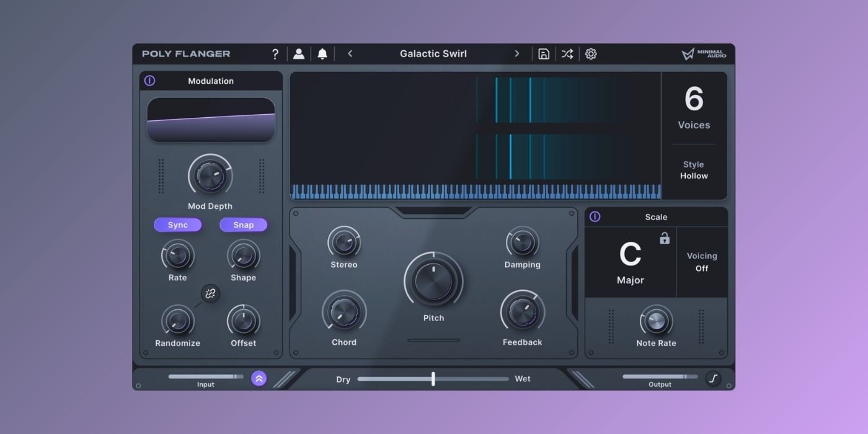Save the current preset with the disk icon
This screenshot has height=434, width=868.
tap(544, 54)
